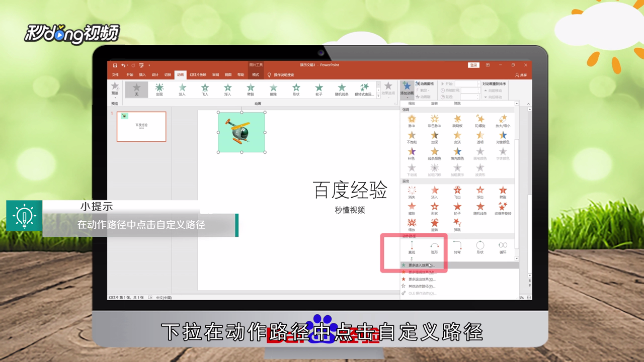Viewport: 644px width, 362px height.
Task: Select the 对象颜色 emphasis effect
Action: pyautogui.click(x=503, y=138)
